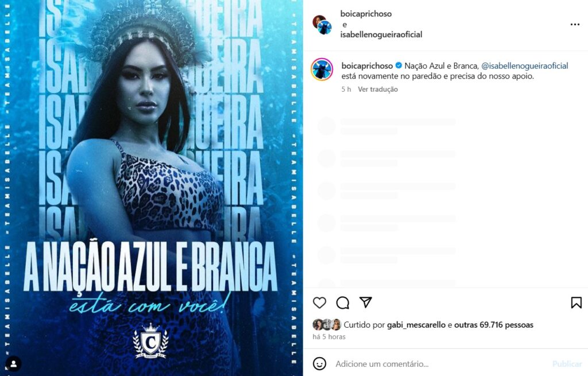
Task: Open the stacked profile avatars in header
Action: (322, 25)
